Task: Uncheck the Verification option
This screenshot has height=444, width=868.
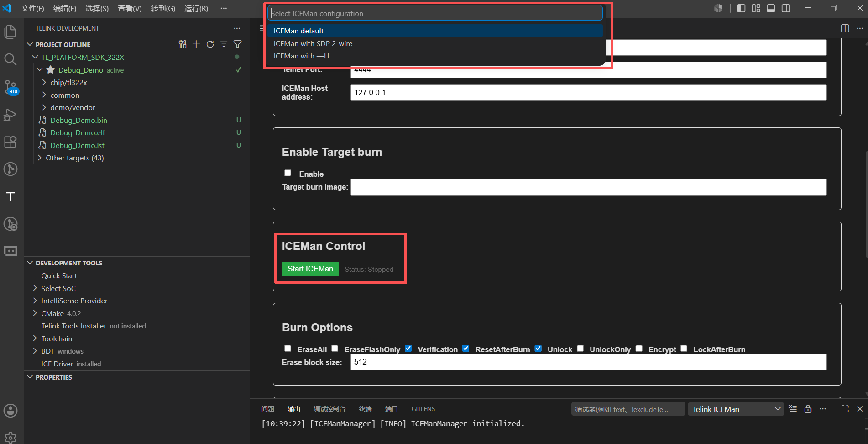Action: point(408,349)
